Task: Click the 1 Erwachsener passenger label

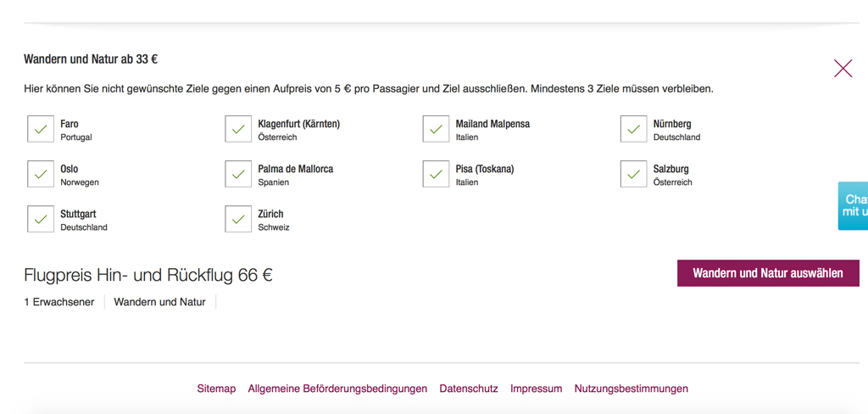Action: (59, 302)
